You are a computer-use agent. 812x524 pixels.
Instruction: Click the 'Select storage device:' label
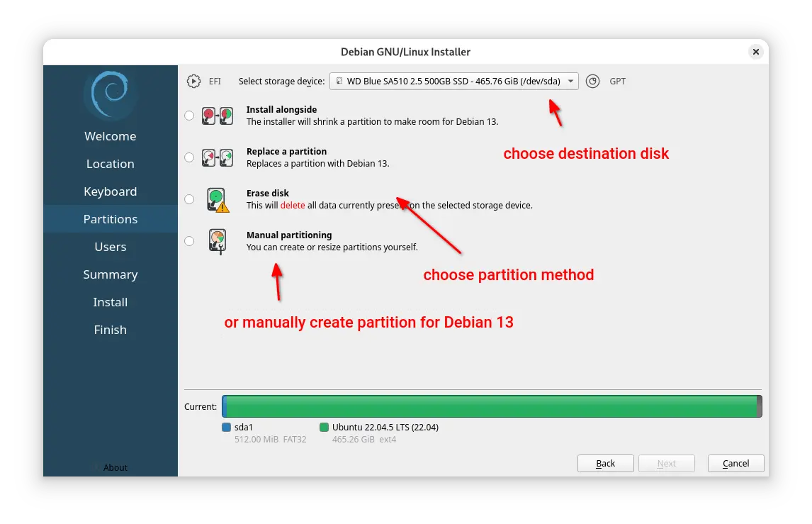click(282, 82)
